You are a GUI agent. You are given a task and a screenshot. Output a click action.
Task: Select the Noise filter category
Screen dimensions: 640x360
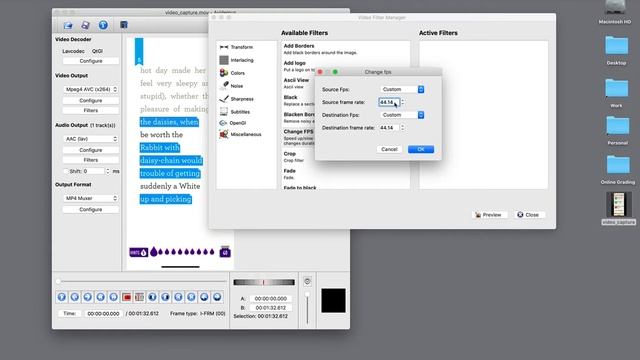(231, 86)
